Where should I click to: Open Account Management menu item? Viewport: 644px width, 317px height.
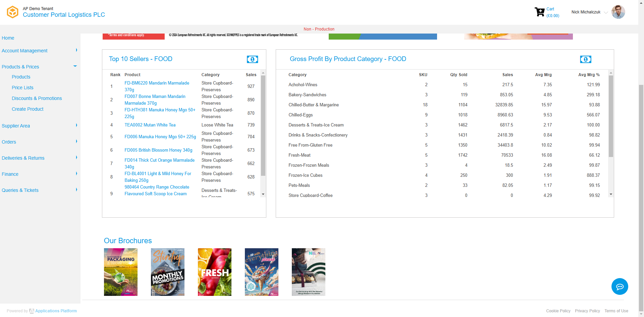(24, 51)
